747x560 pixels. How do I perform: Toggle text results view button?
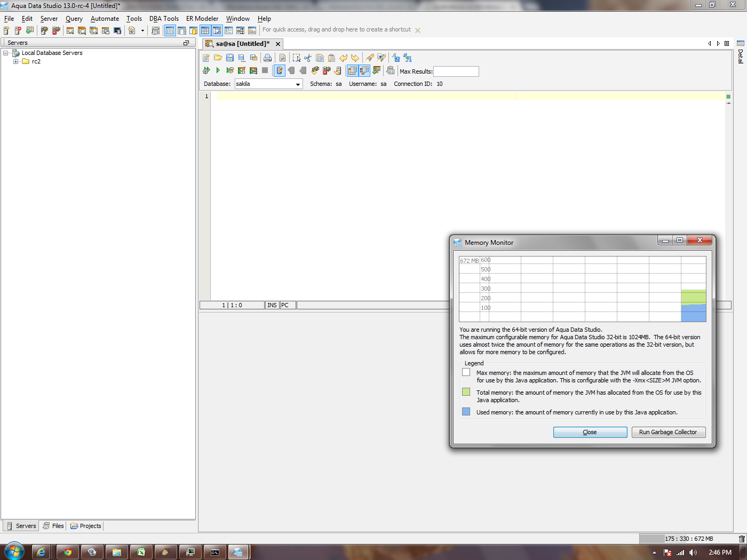tap(364, 70)
